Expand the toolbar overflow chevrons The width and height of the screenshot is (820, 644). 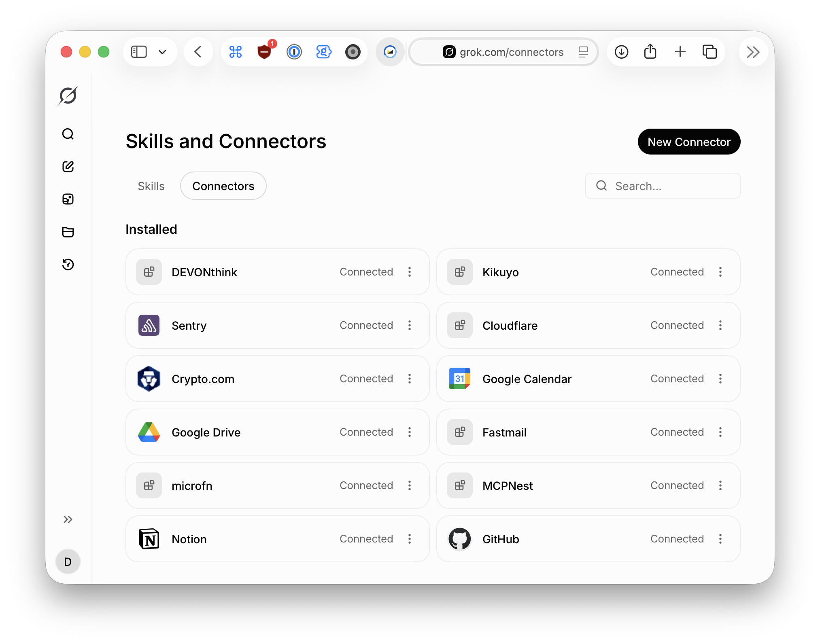coord(753,52)
